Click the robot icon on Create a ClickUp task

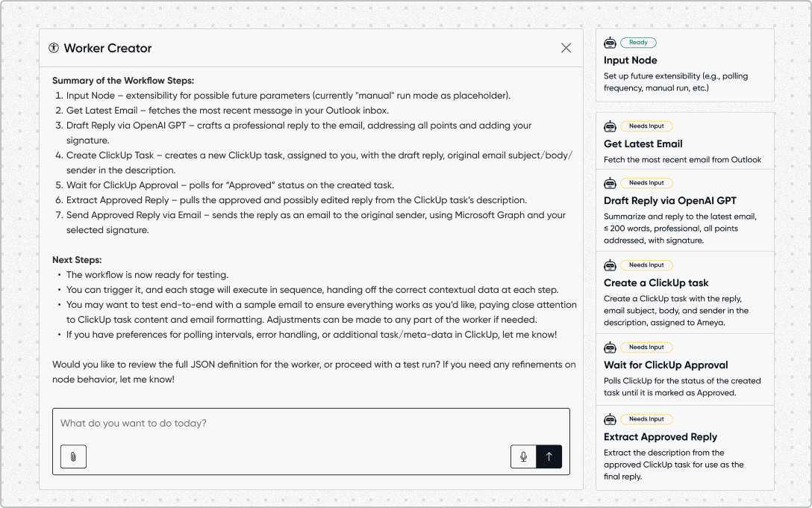611,264
